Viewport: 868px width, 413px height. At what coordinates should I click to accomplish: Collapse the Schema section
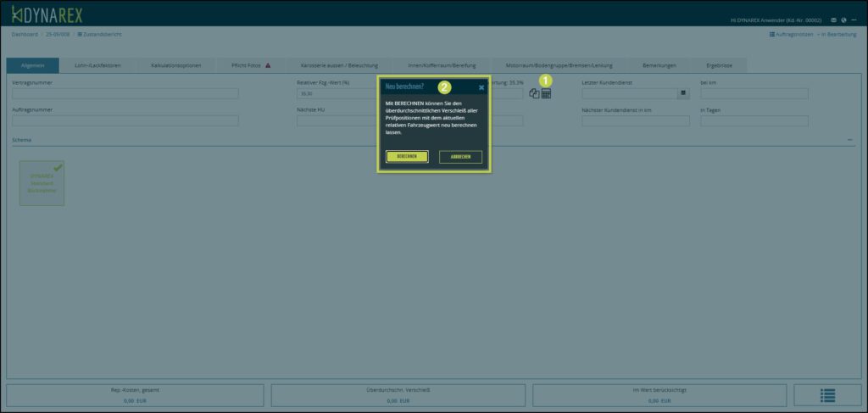coord(849,139)
